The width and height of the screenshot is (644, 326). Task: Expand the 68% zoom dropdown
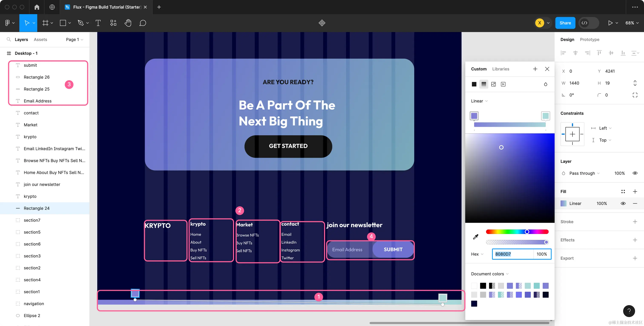click(x=632, y=23)
